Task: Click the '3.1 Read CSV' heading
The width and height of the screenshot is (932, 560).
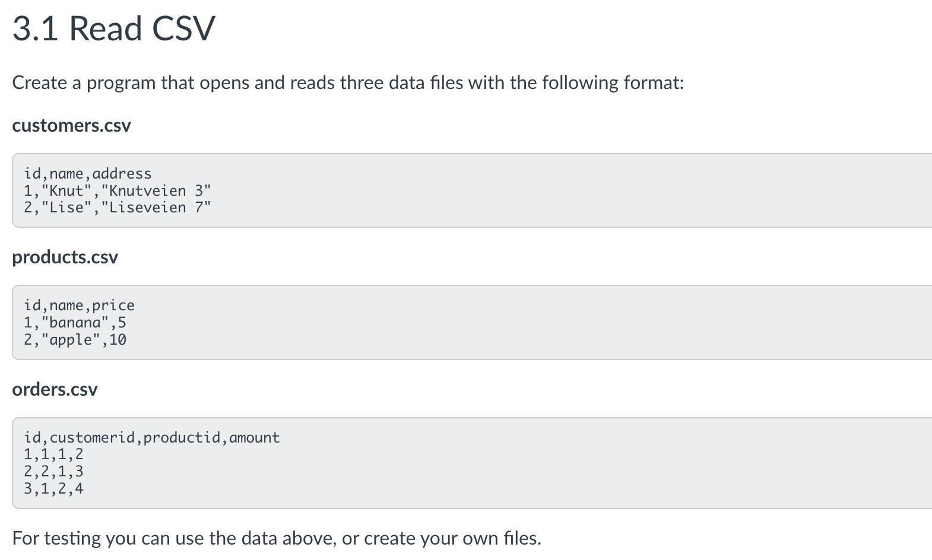Action: (x=113, y=28)
